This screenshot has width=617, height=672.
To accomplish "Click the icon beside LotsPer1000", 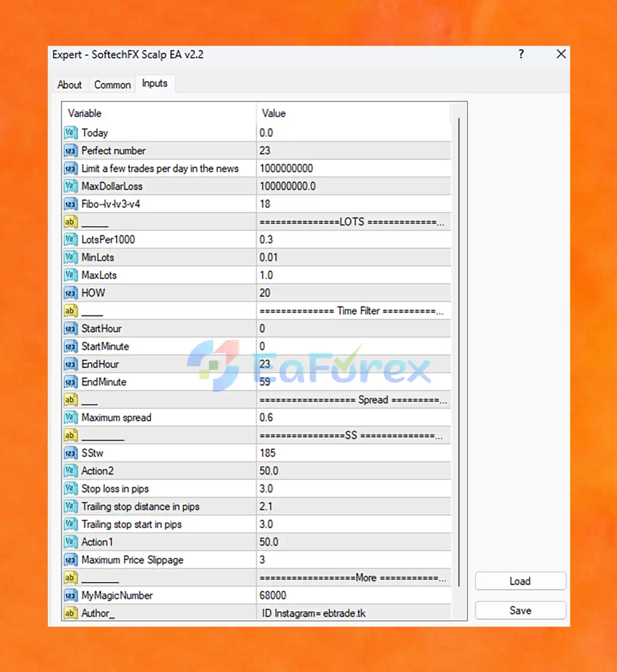I will coord(70,240).
